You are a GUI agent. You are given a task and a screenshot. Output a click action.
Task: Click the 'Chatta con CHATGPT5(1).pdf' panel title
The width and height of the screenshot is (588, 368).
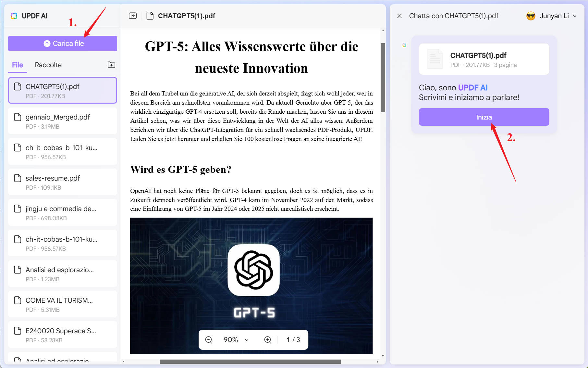click(454, 16)
